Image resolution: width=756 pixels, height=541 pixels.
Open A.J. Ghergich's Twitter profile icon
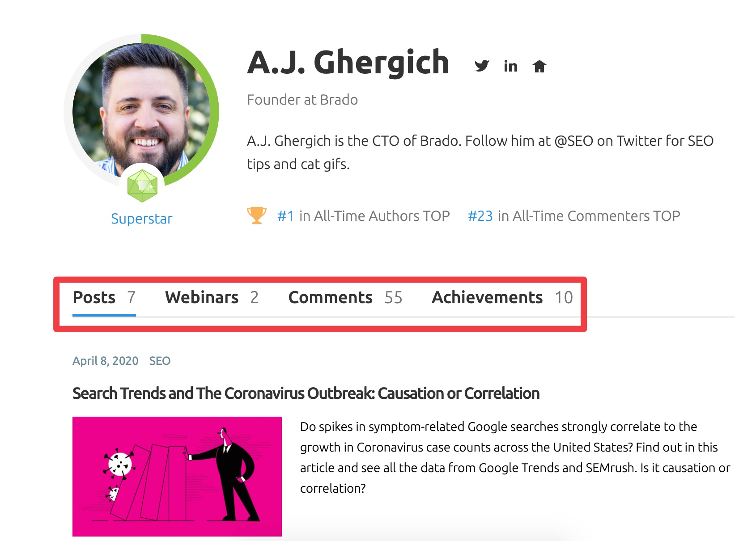(x=482, y=66)
